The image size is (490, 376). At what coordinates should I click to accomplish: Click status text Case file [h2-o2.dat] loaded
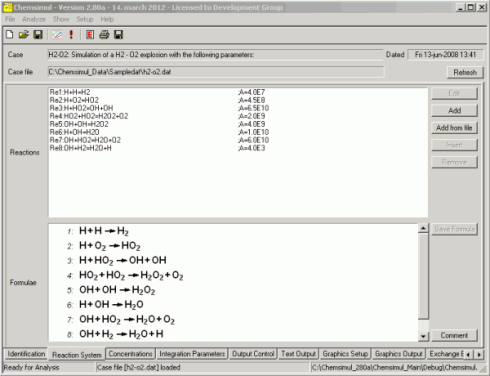pos(138,367)
